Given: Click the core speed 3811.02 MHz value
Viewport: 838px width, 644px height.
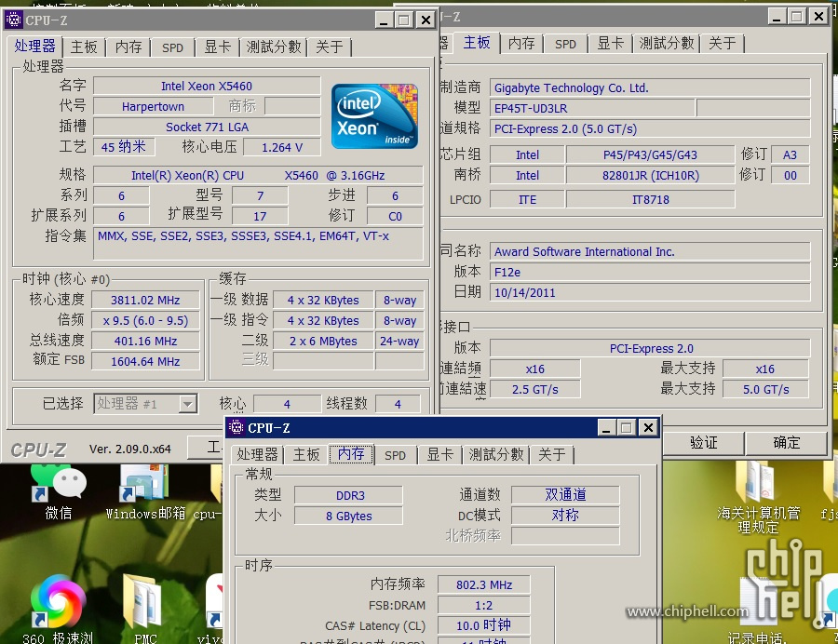Looking at the screenshot, I should click(145, 300).
